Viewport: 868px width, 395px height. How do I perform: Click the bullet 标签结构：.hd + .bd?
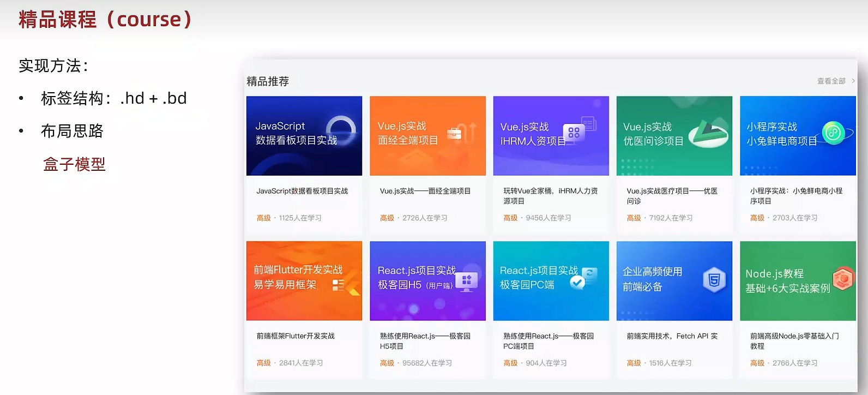click(113, 98)
